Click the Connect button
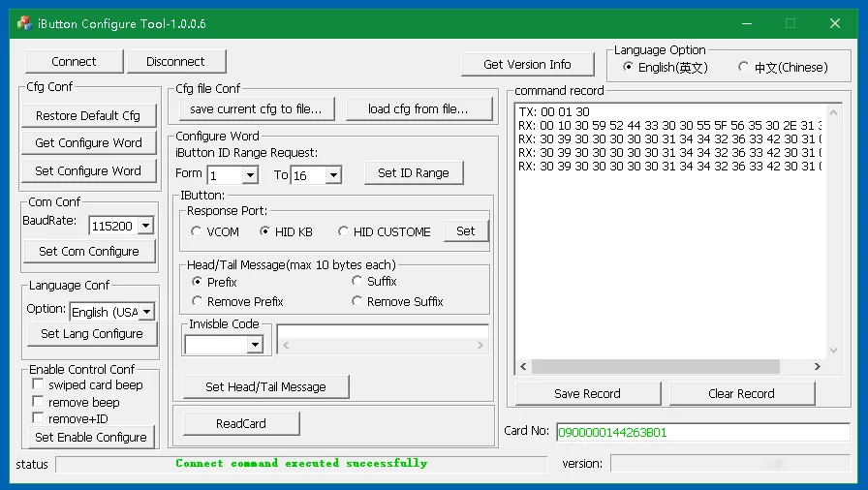The image size is (868, 490). 75,61
